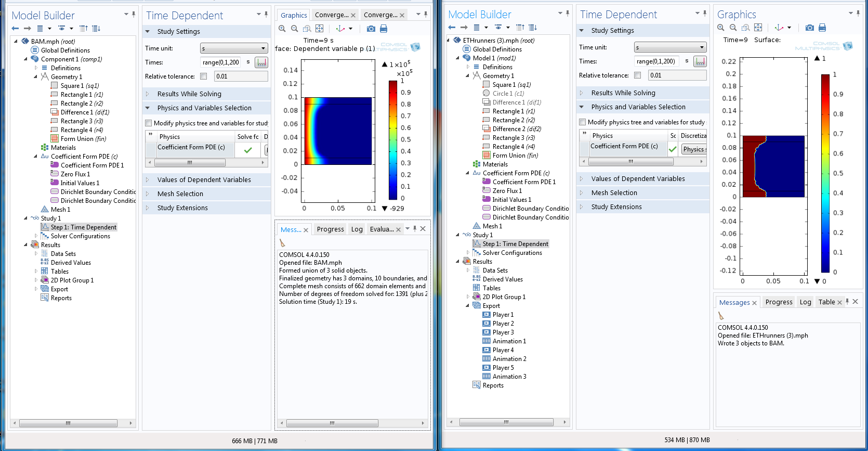Close the second Converge... tab in BAM window
Image resolution: width=868 pixels, height=451 pixels.
pyautogui.click(x=402, y=16)
